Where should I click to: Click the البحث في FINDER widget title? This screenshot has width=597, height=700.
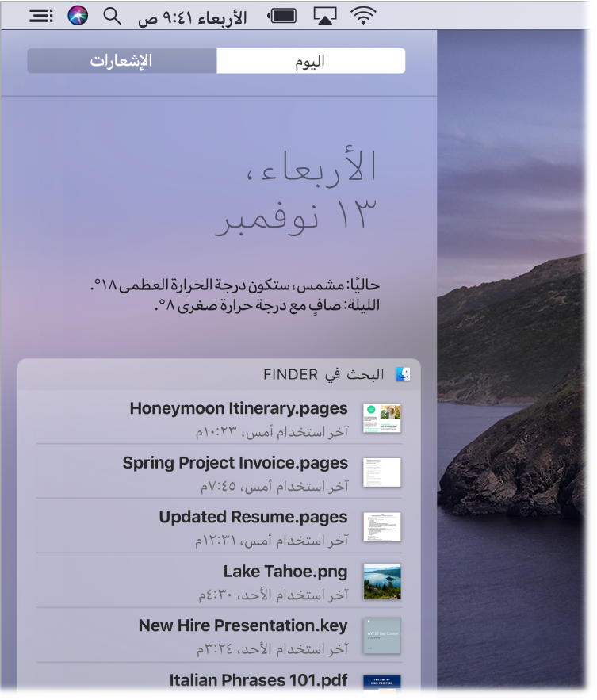point(323,374)
